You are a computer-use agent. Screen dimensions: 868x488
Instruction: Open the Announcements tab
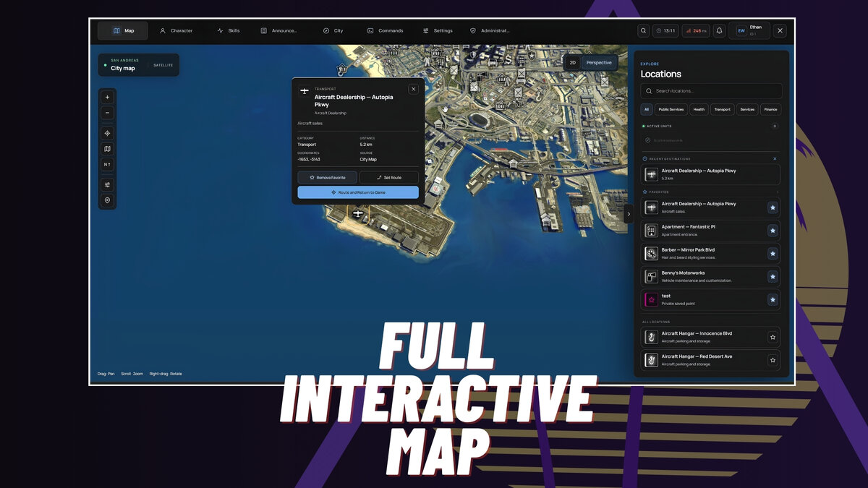point(278,30)
